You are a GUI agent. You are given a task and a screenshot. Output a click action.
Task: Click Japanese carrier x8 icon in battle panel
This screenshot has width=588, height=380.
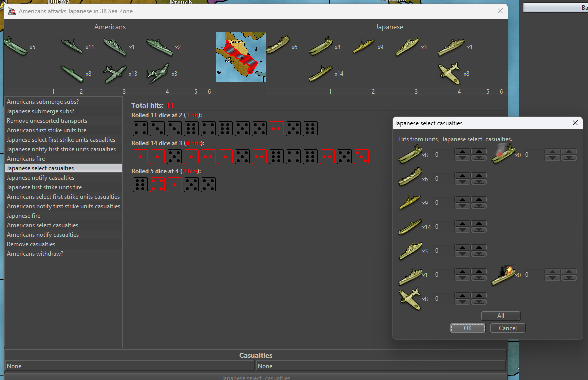coord(321,46)
